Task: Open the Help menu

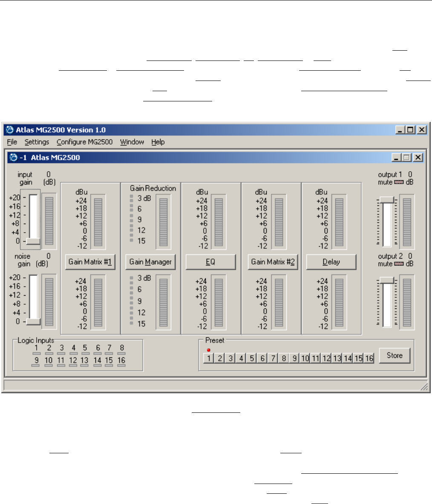Action: 158,142
